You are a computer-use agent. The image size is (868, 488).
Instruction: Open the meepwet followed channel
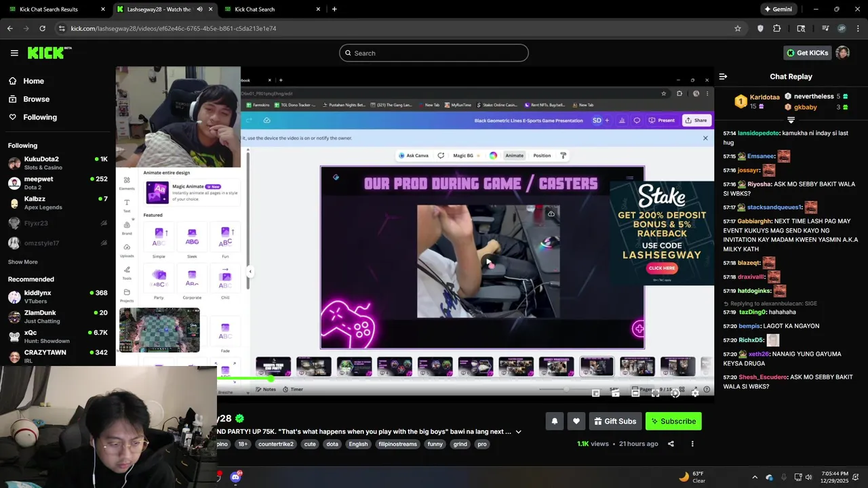point(58,183)
